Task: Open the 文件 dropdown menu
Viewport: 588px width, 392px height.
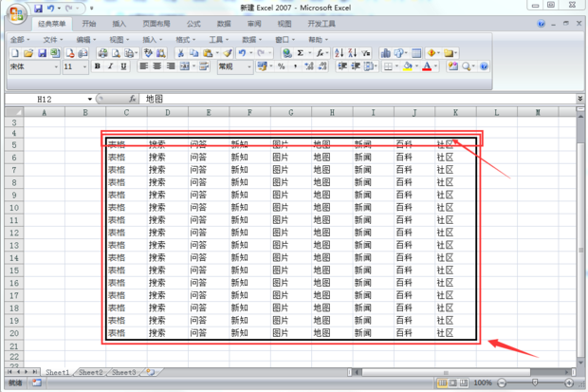Action: 53,40
